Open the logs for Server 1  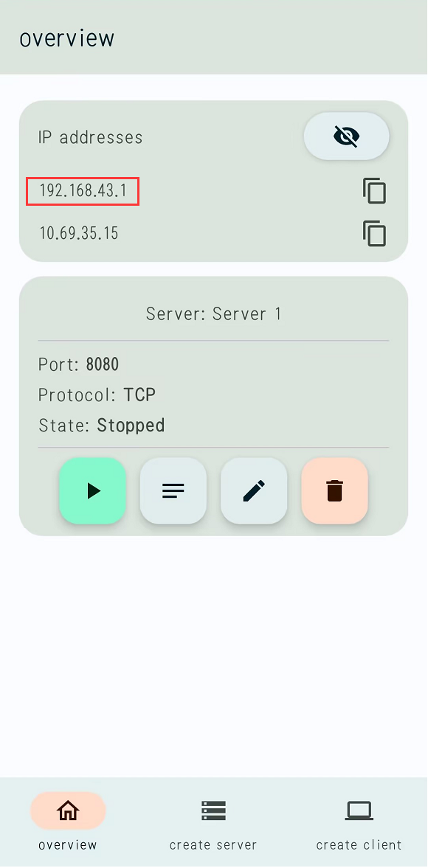[173, 490]
